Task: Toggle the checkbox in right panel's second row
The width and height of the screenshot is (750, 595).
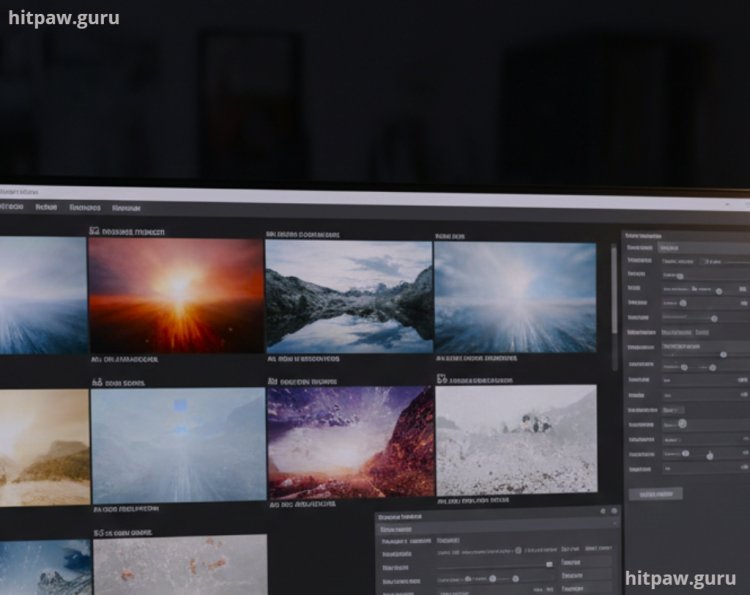Action: [702, 261]
